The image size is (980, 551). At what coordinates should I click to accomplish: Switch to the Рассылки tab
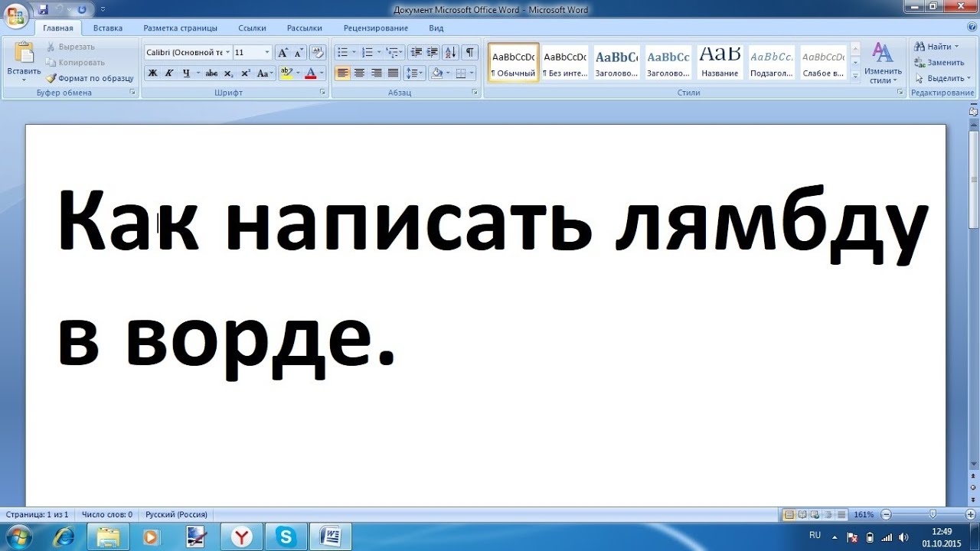[x=305, y=28]
